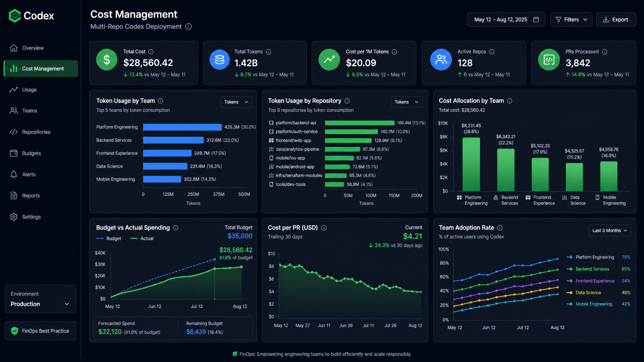
Task: Click the infra/terraform-modules repository label
Action: 299,176
